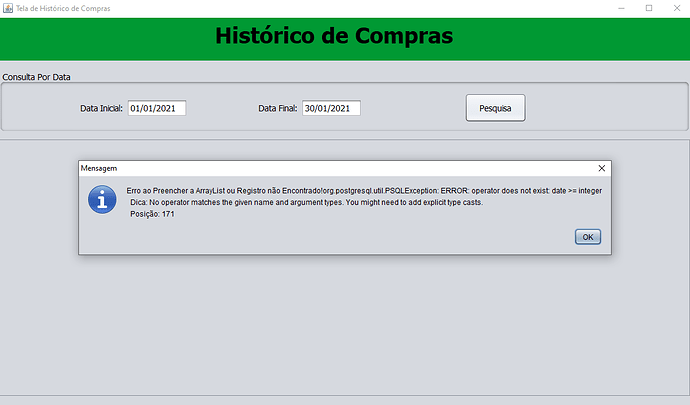
Task: Click the 'Posição: 171' error text
Action: click(x=152, y=214)
